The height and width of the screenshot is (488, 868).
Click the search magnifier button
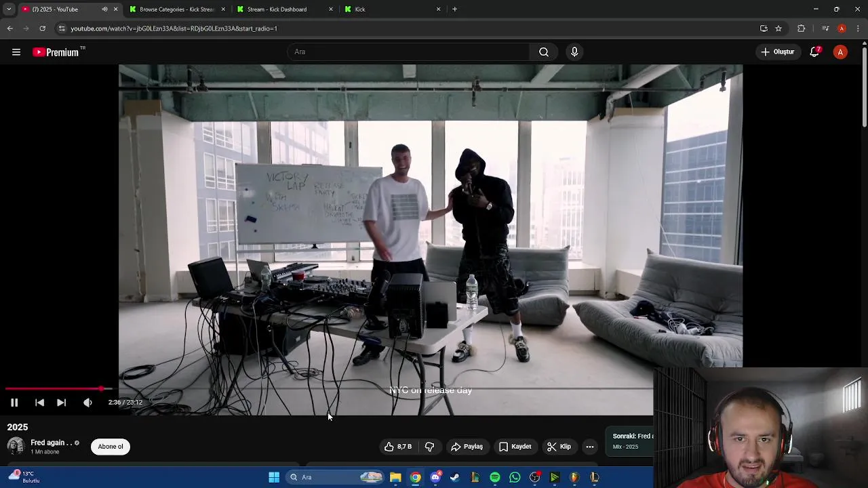coord(544,52)
